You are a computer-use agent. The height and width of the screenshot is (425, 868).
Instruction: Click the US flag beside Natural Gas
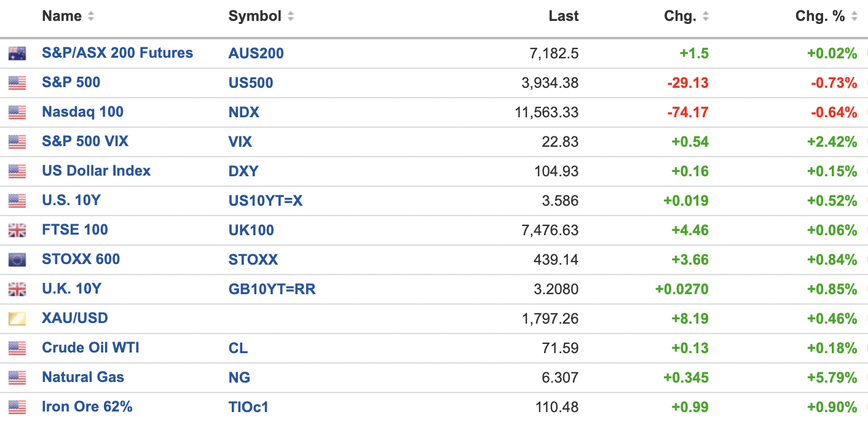point(17,378)
